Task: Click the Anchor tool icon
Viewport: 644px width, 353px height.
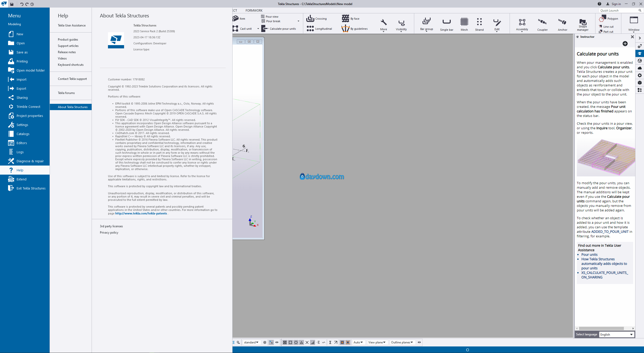Action: (562, 22)
